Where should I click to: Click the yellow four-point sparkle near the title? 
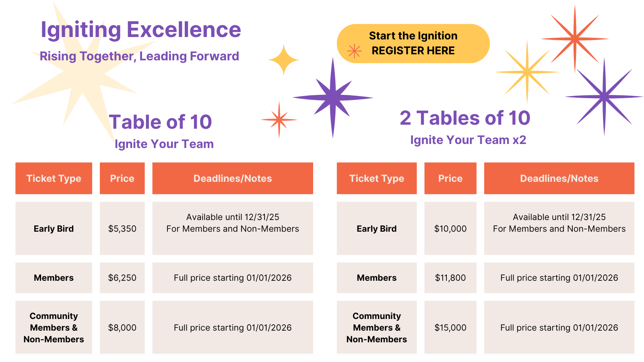click(x=283, y=60)
